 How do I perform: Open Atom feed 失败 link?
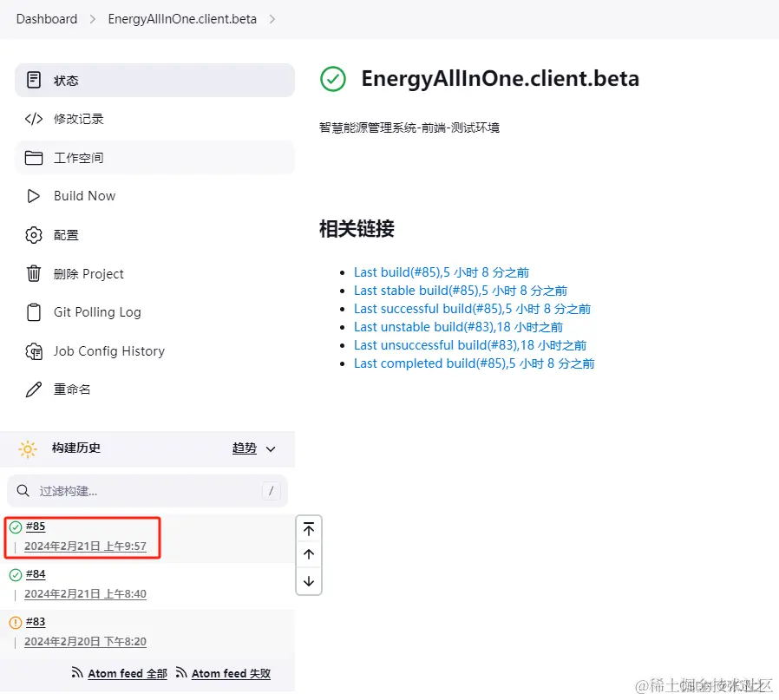click(x=231, y=674)
